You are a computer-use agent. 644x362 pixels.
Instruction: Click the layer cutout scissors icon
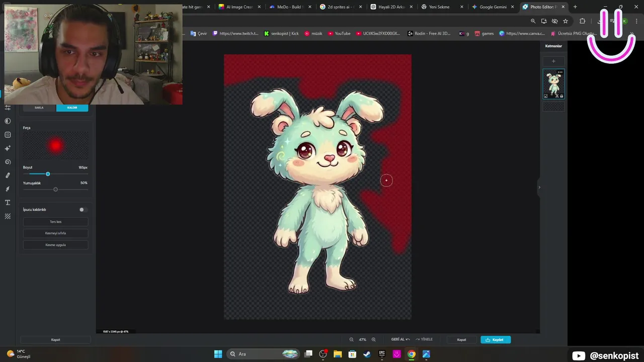(556, 96)
